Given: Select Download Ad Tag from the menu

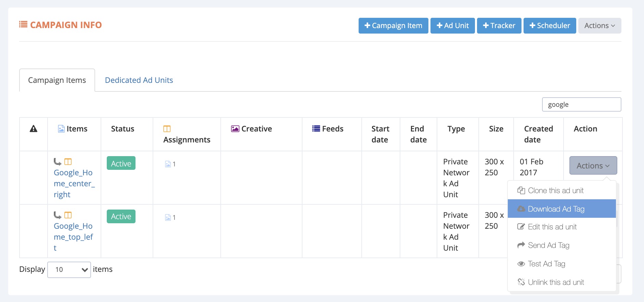Looking at the screenshot, I should click(x=556, y=209).
